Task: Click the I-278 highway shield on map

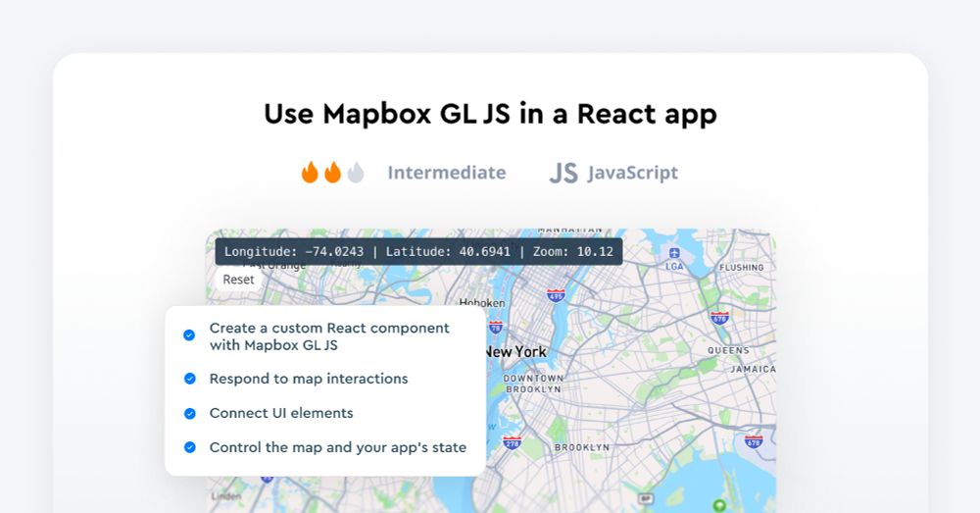Action: 513,442
